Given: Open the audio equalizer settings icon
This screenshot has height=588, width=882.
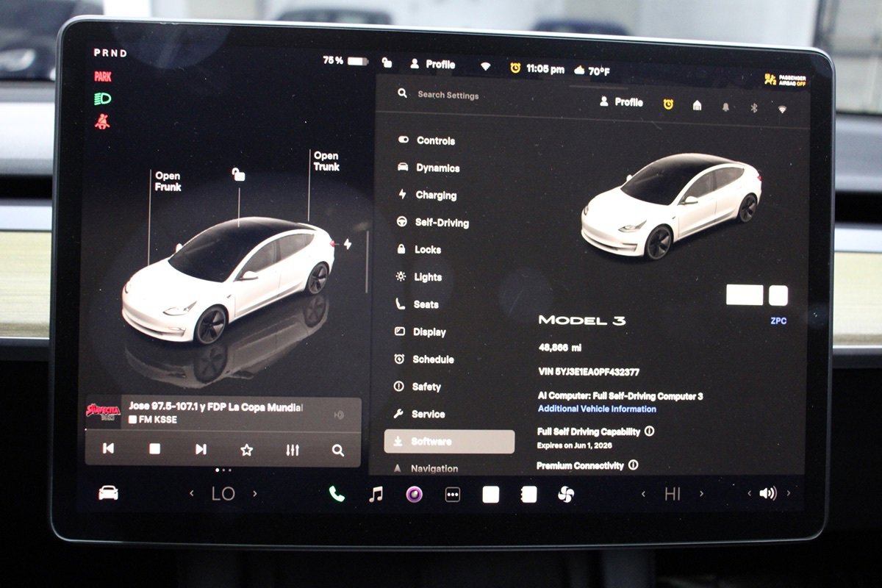Looking at the screenshot, I should [293, 450].
